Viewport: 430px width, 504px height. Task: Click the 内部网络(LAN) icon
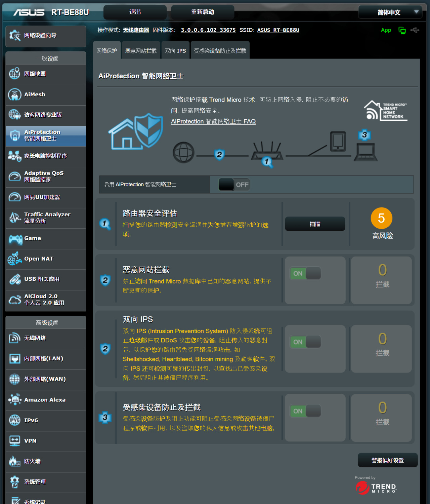click(x=14, y=359)
